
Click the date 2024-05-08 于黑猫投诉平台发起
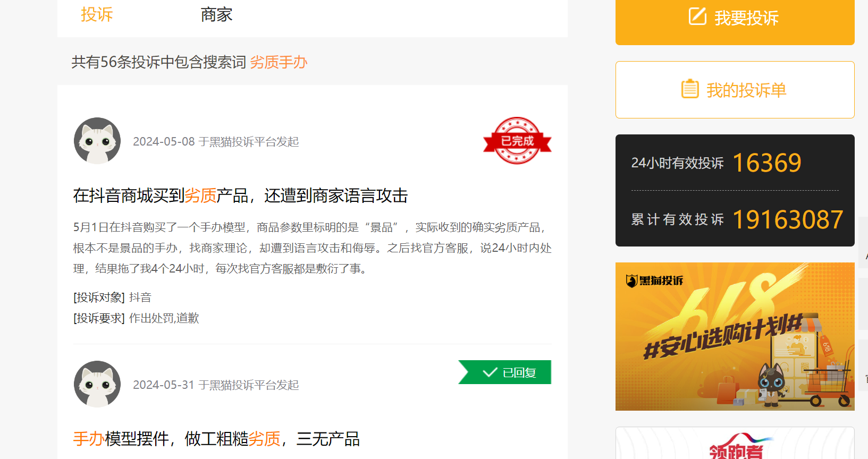(216, 142)
